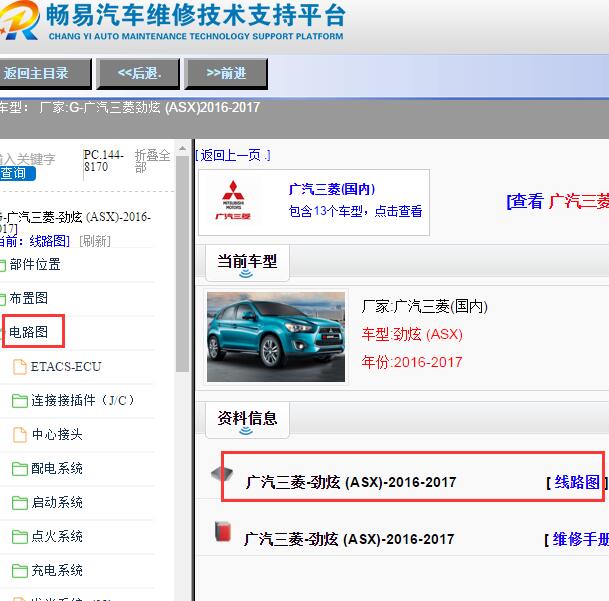Click the blue 劲炫 ASX car photo
Image resolution: width=609 pixels, height=601 pixels.
(276, 337)
